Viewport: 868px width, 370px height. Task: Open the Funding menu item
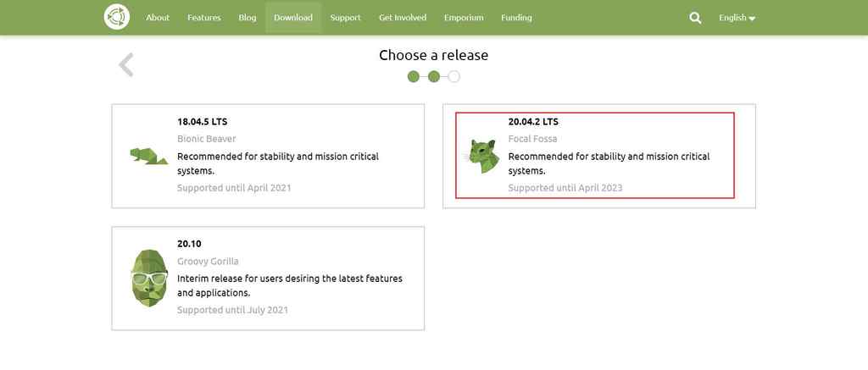coord(516,18)
